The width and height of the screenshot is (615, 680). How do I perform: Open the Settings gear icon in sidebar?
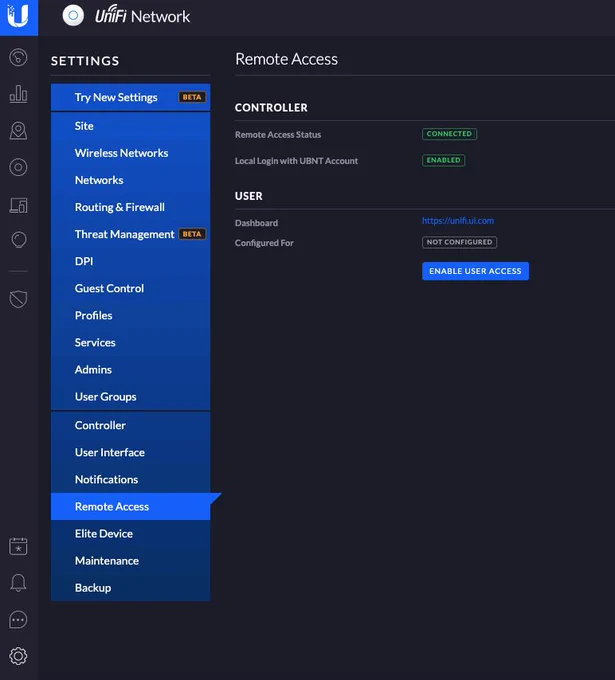(18, 656)
